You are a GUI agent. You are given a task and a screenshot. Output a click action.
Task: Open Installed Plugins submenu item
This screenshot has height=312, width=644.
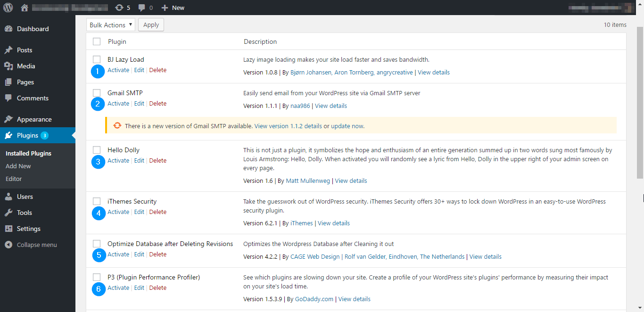pos(28,153)
